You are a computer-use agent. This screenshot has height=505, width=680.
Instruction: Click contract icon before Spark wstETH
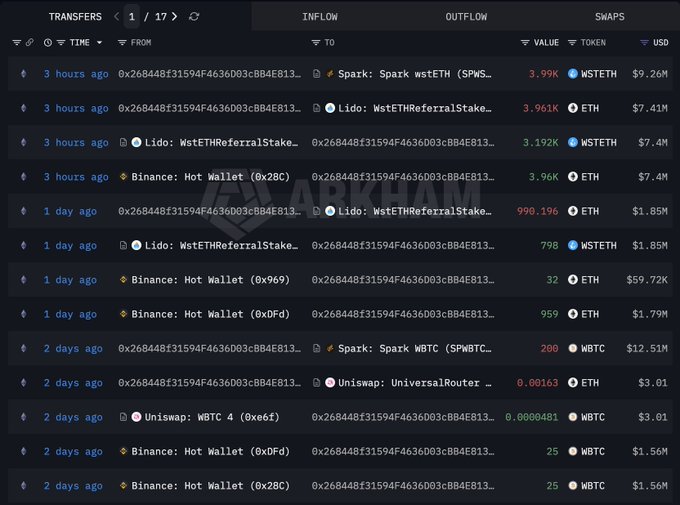317,74
